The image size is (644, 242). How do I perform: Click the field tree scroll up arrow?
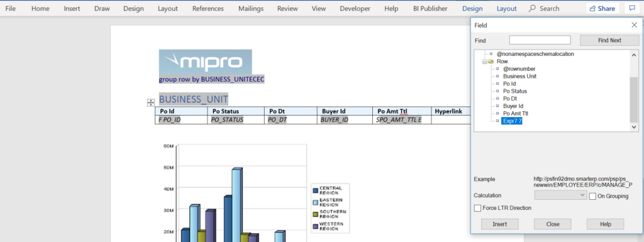click(x=634, y=54)
